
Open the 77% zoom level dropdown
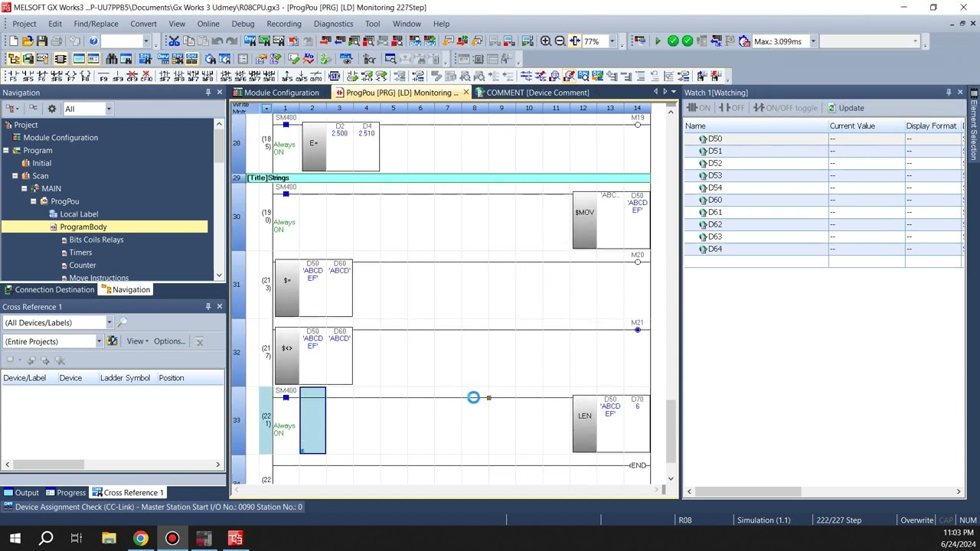click(x=613, y=41)
